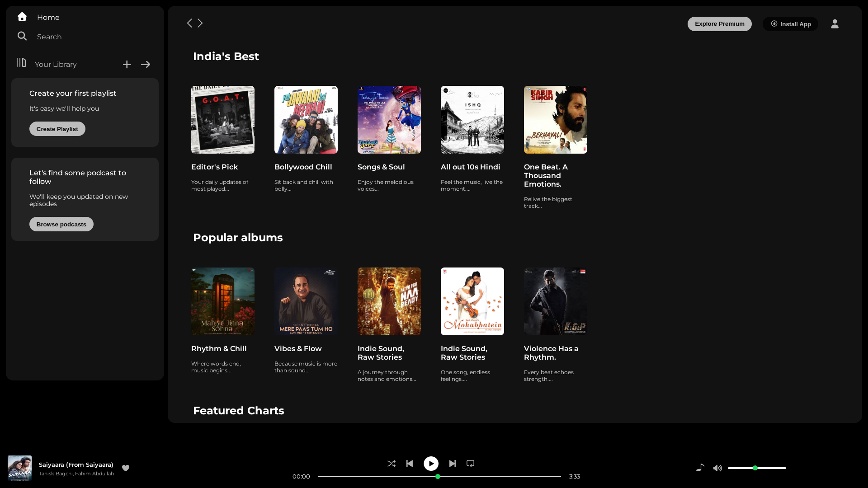Click the Explore Premium button

point(720,24)
